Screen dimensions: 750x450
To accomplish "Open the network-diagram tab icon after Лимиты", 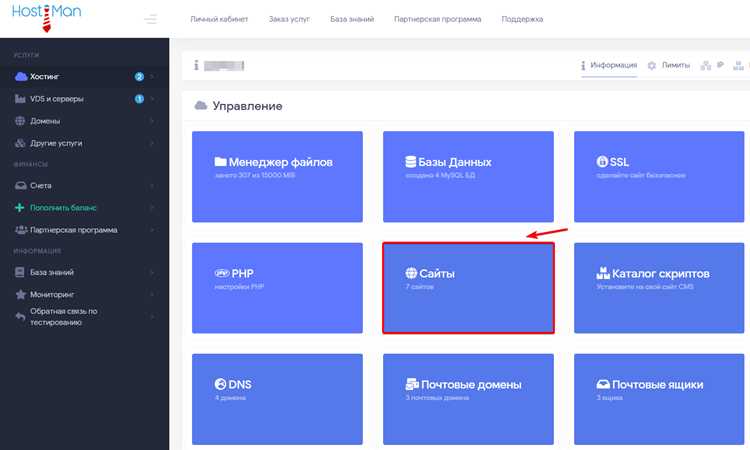I will [x=706, y=66].
